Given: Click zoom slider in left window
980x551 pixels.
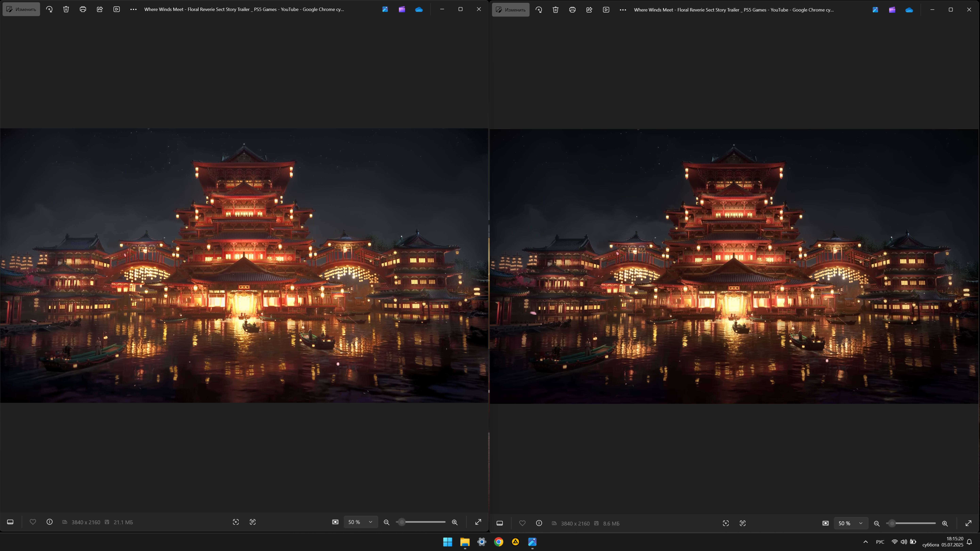Looking at the screenshot, I should point(421,522).
